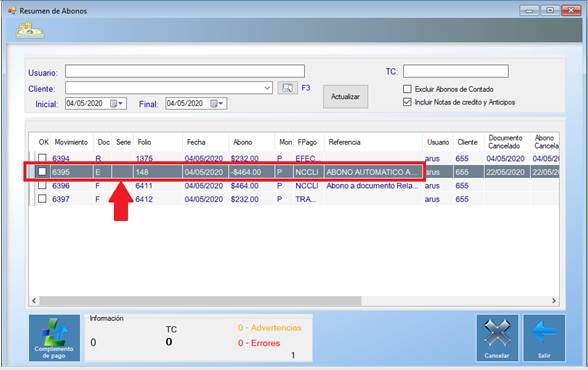
Task: Open the Inicial date calendar picker
Action: (x=117, y=103)
